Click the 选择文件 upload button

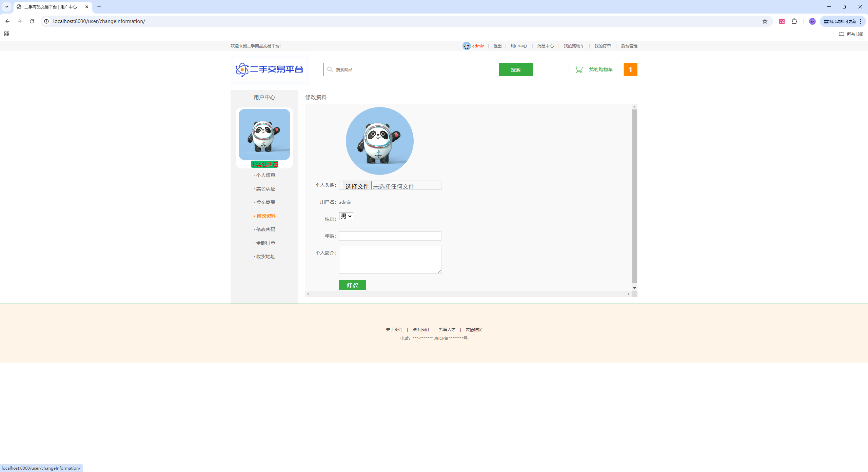click(357, 186)
